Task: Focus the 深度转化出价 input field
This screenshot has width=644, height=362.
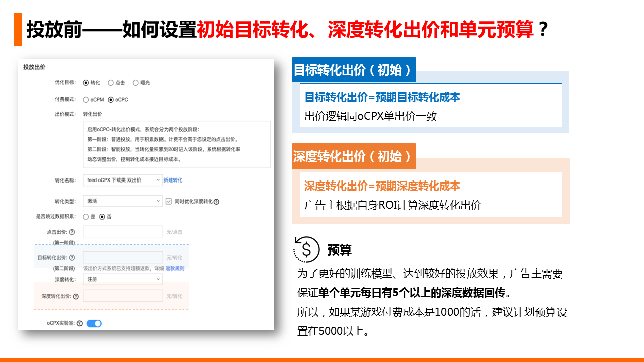Action: click(x=122, y=296)
